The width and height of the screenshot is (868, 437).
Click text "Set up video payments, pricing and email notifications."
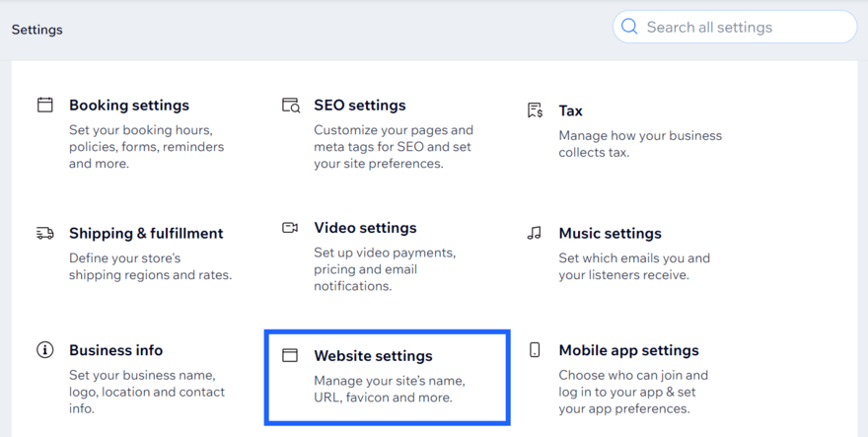(385, 269)
